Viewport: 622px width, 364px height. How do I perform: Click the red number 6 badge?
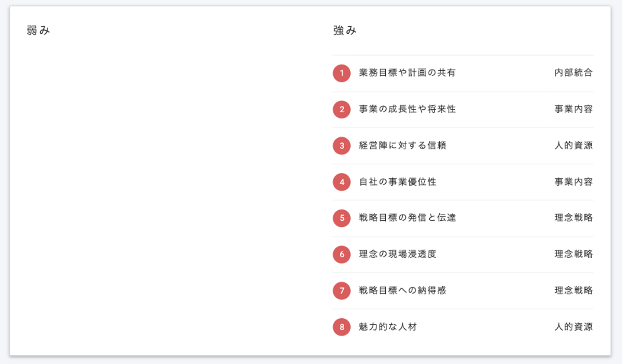point(342,254)
